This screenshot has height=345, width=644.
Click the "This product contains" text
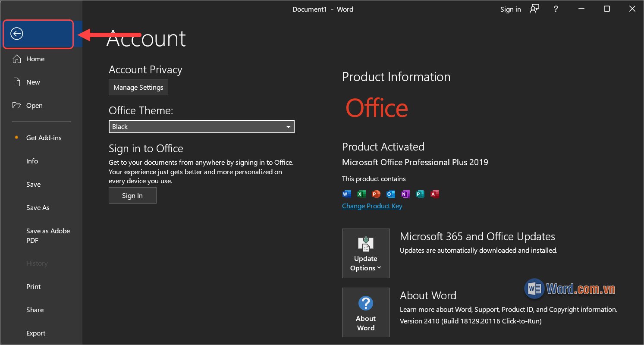374,179
